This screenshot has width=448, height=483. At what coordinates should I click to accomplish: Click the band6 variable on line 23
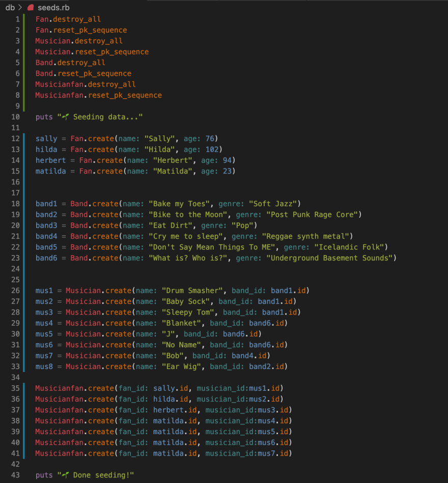[46, 258]
